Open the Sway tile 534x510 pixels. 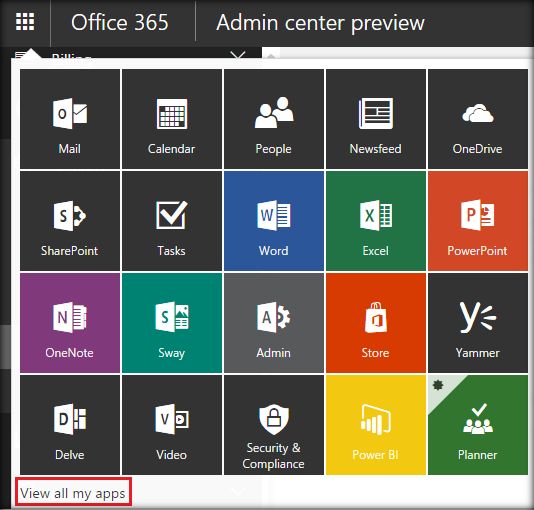(172, 323)
